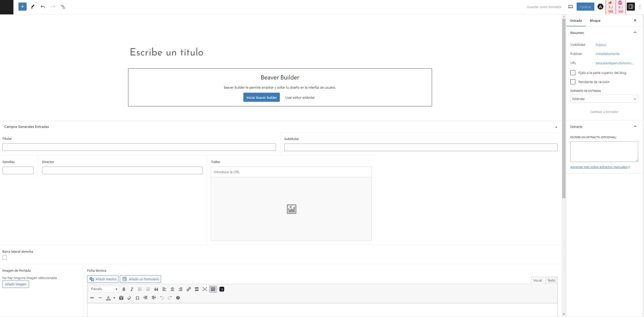Toggle distraction-free fullscreen mode

tap(205, 289)
